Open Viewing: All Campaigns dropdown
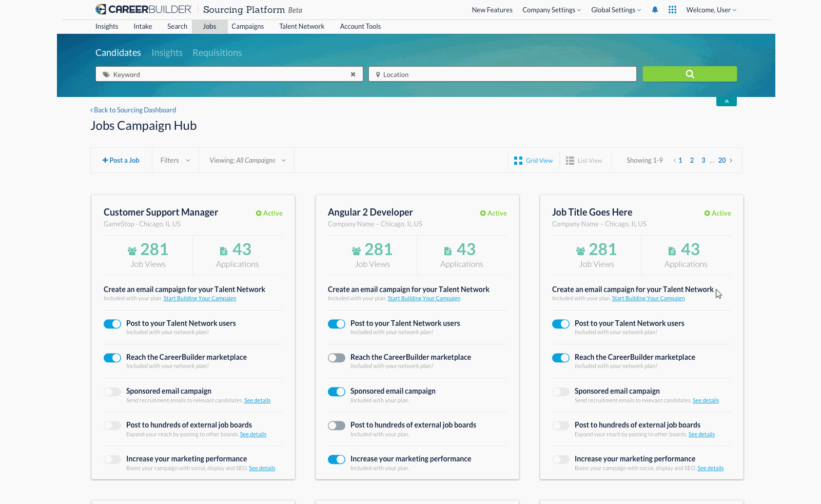Viewport: 821px width, 504px height. click(247, 161)
